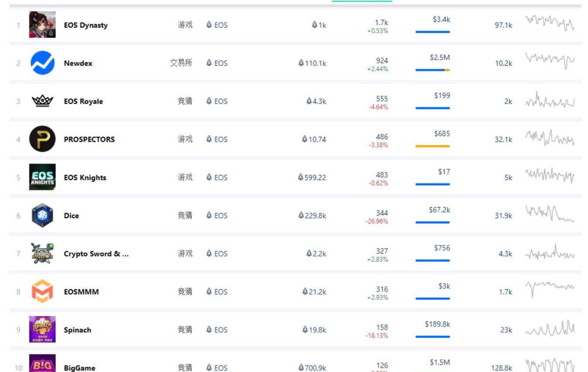Screen dimensions: 588x372
Task: Open the Newdex blue logo icon
Action: (x=42, y=63)
